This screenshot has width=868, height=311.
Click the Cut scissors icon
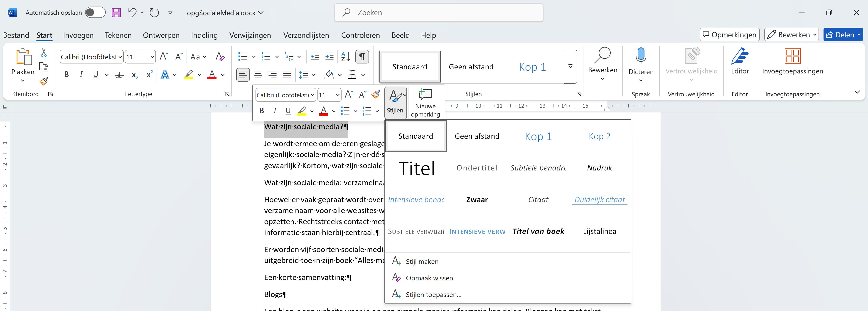click(44, 53)
